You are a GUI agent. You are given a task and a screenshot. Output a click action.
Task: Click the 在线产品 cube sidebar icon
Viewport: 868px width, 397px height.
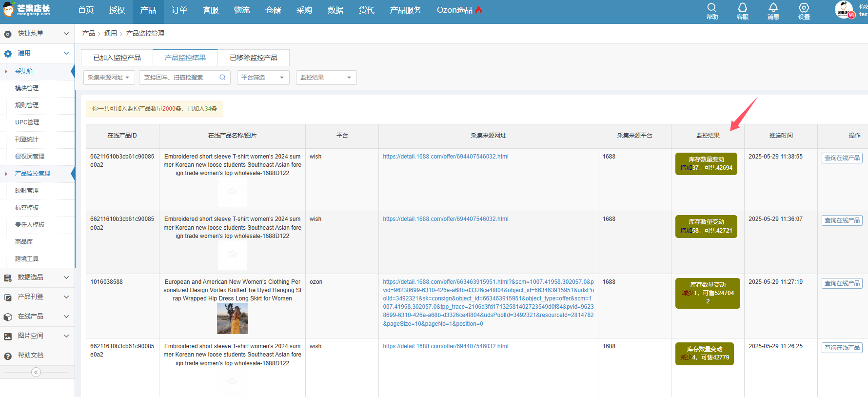click(x=8, y=317)
